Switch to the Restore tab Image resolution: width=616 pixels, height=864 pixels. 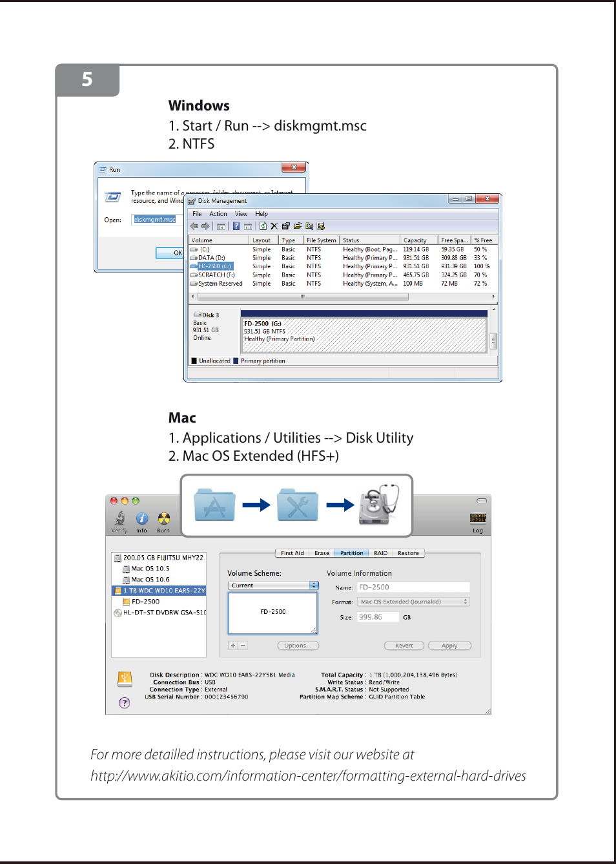(x=408, y=553)
